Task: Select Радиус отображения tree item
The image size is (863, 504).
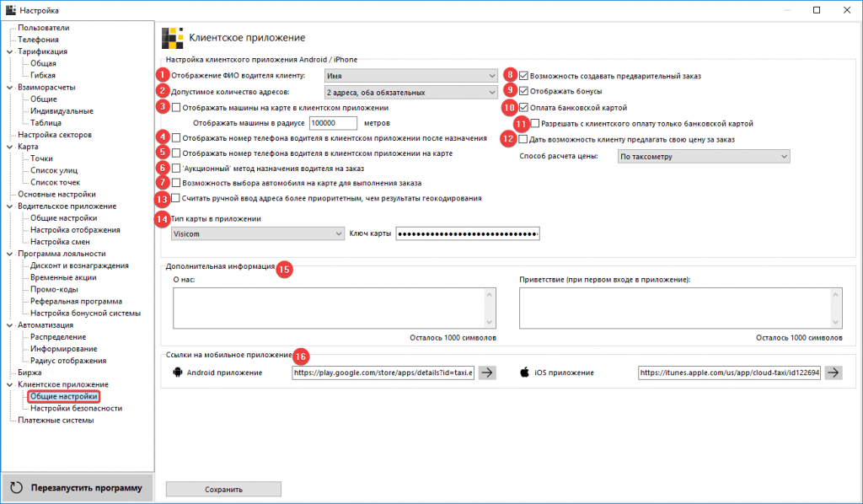Action: point(68,361)
